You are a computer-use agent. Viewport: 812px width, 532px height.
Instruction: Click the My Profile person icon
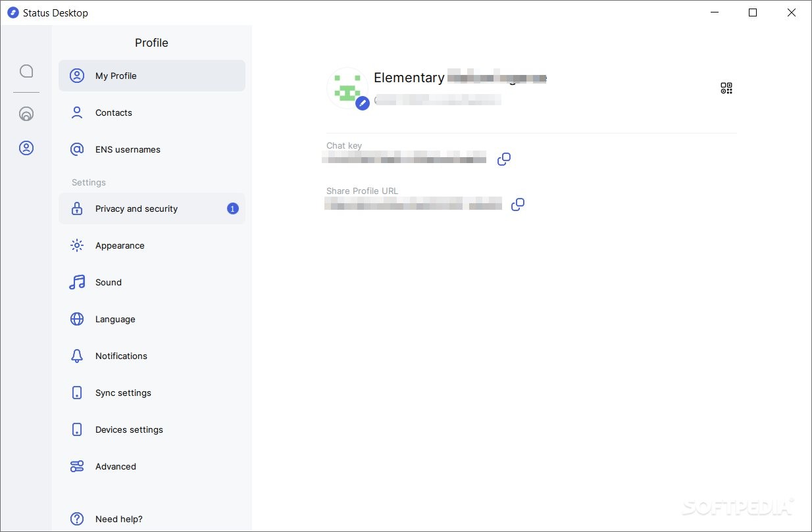tap(77, 76)
